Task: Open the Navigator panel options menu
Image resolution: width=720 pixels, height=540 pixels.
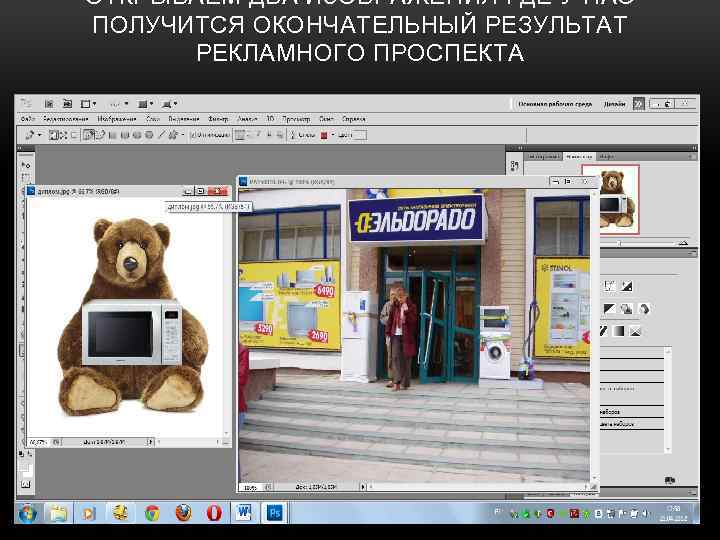Action: point(691,157)
